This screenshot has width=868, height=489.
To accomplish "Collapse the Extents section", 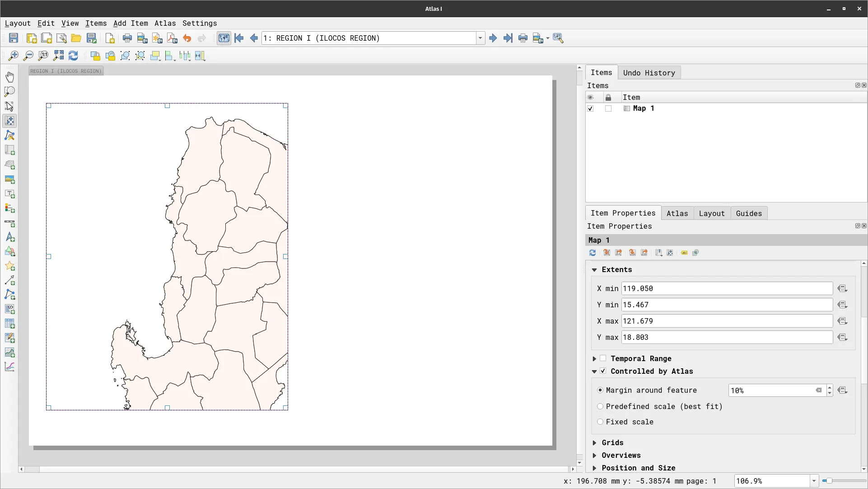I will 595,269.
